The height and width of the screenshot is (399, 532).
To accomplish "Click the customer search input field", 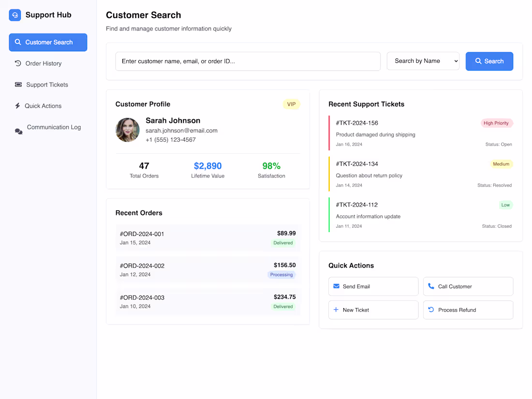I will [248, 61].
